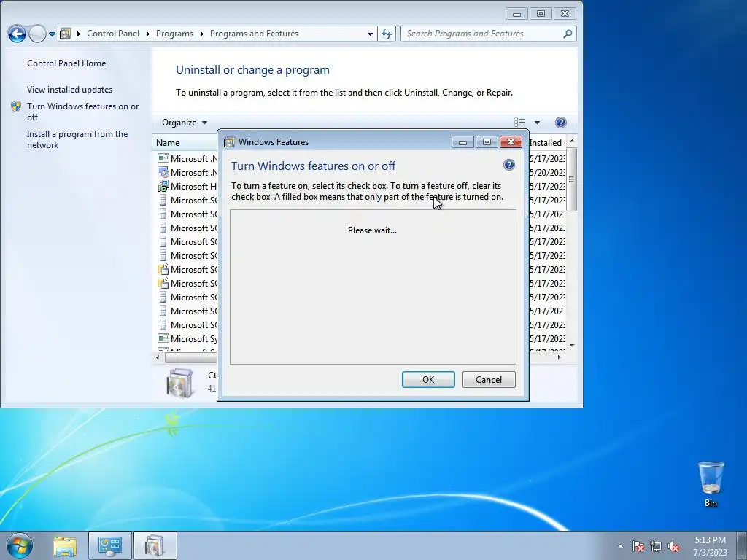Click program icon in details pane
Screen dimensions: 747x560
pos(180,382)
